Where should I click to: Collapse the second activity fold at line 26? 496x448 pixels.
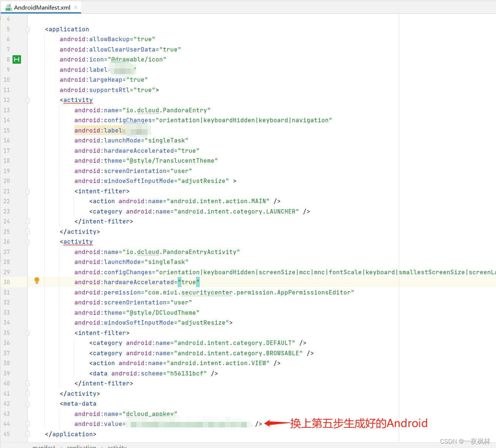28,242
